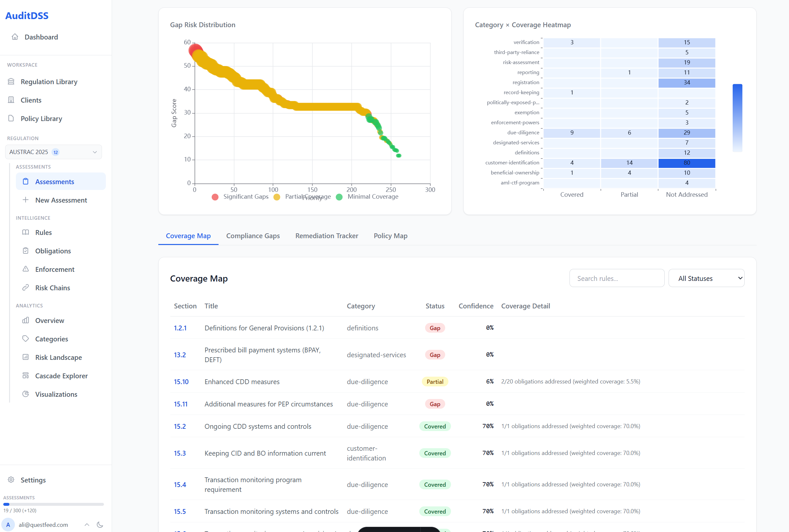Image resolution: width=789 pixels, height=532 pixels.
Task: Select the Clients sidebar icon
Action: pos(11,100)
